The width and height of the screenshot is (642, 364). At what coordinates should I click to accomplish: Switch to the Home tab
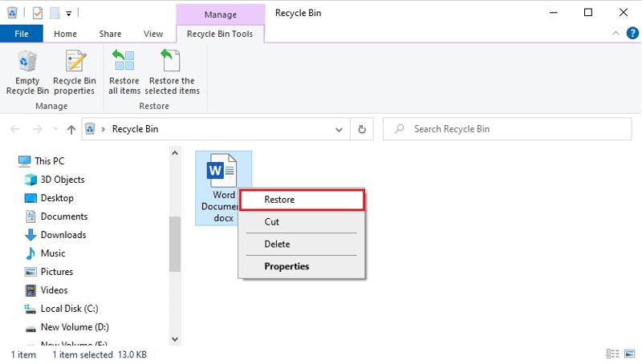pyautogui.click(x=65, y=34)
